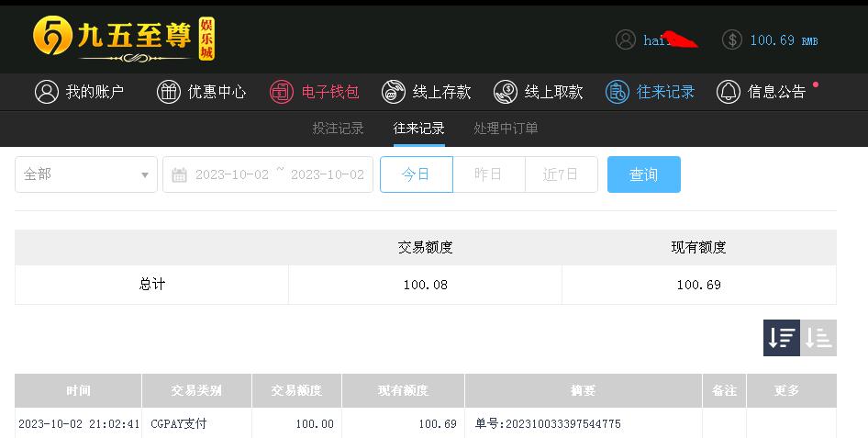This screenshot has width=868, height=438.
Task: Open the 全部 type dropdown
Action: pos(86,174)
